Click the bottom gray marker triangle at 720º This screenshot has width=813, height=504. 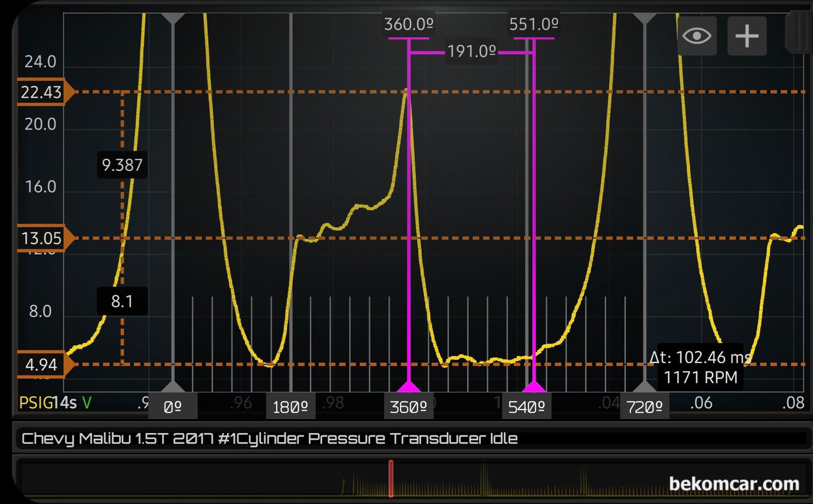click(x=644, y=387)
